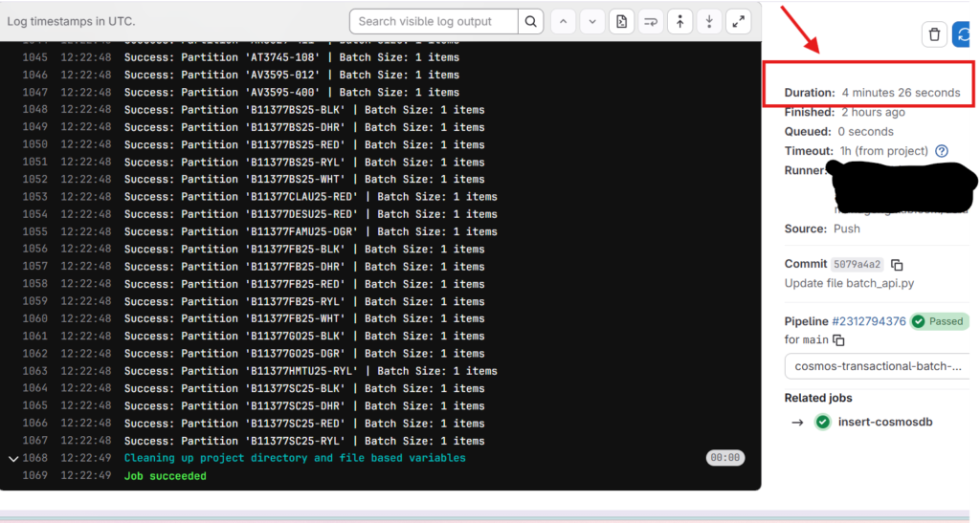Erase job log trash icon
This screenshot has height=523, width=980.
[x=934, y=34]
